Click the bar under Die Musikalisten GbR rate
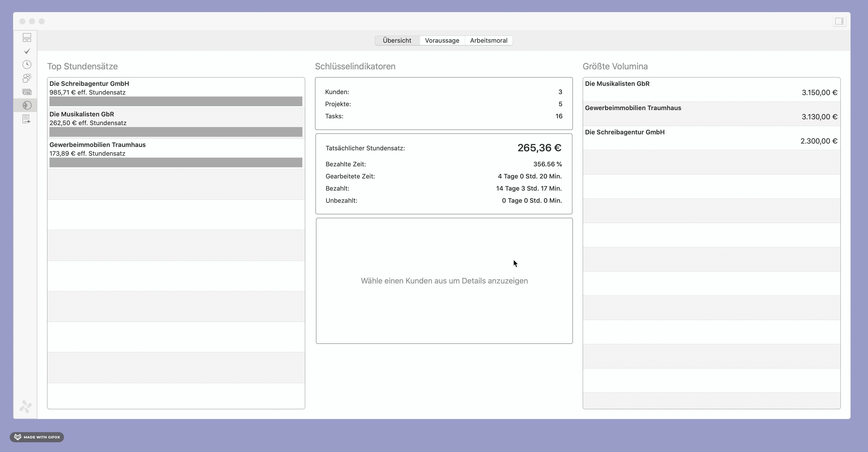 tap(176, 132)
